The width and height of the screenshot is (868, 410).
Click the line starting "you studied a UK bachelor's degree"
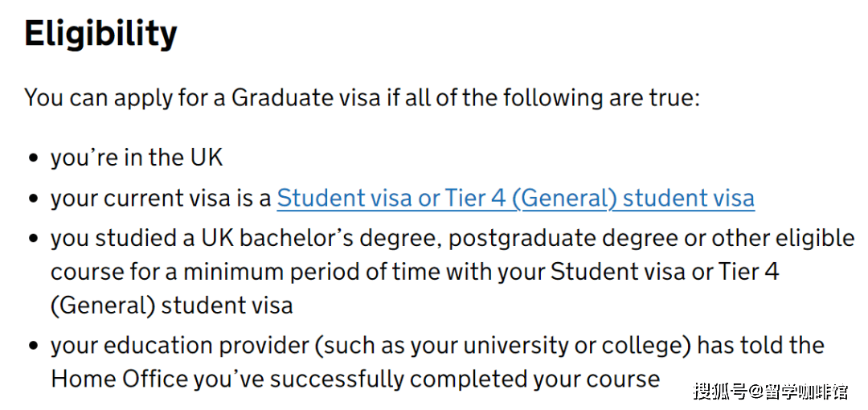[452, 239]
